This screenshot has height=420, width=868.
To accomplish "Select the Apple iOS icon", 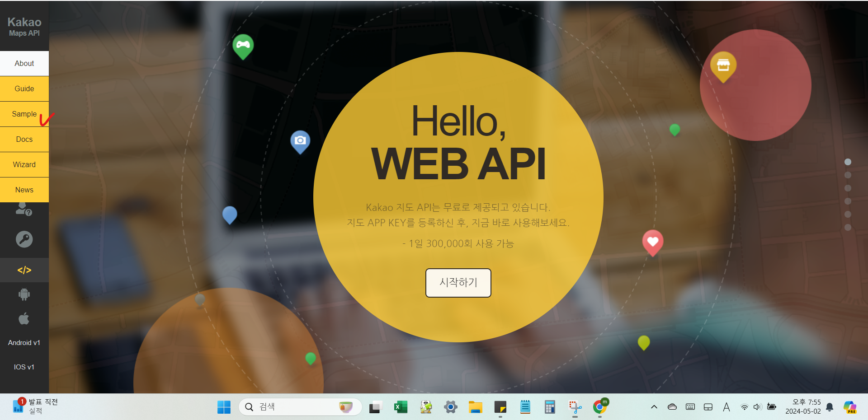I will [x=24, y=319].
